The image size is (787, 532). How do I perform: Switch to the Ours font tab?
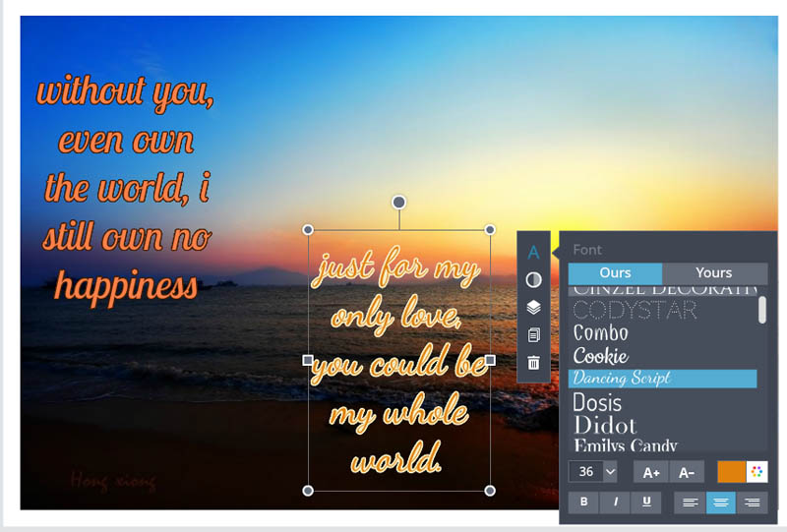pos(615,273)
